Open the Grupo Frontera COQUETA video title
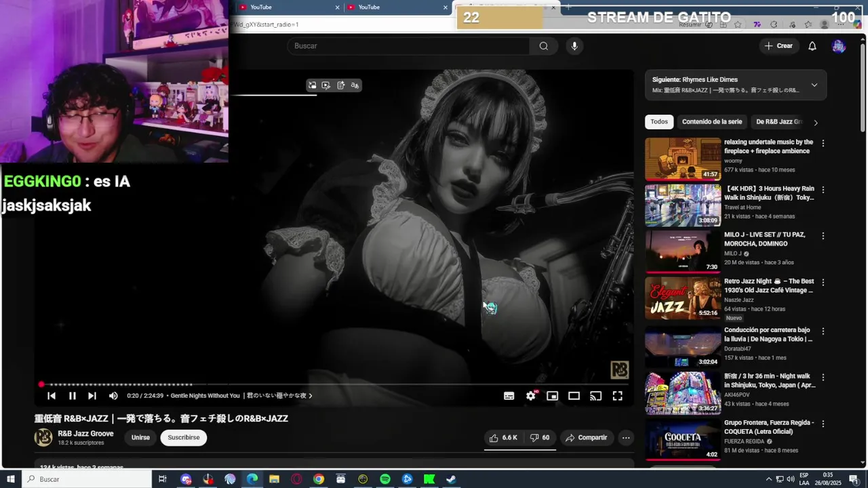Screen dimensions: 868x488 pyautogui.click(x=769, y=427)
